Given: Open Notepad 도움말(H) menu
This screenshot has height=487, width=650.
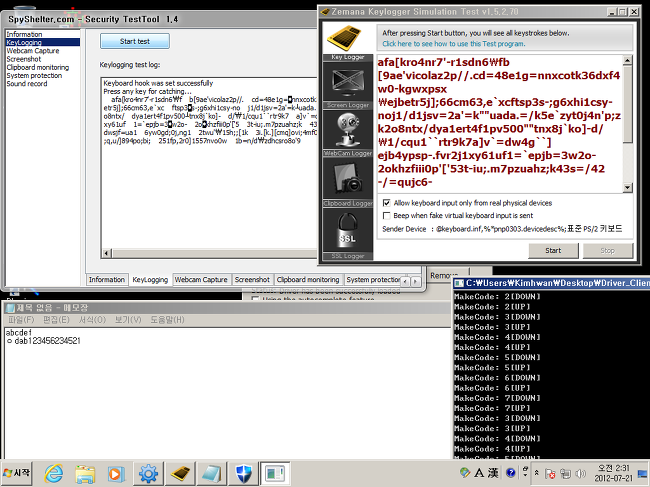Looking at the screenshot, I should click(167, 320).
